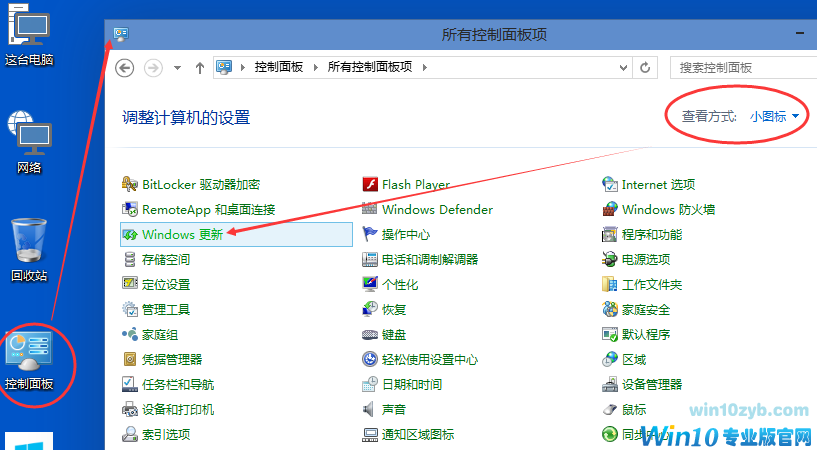Select the 网络 desktop icon
Screen dimensions: 817x450
(x=29, y=143)
